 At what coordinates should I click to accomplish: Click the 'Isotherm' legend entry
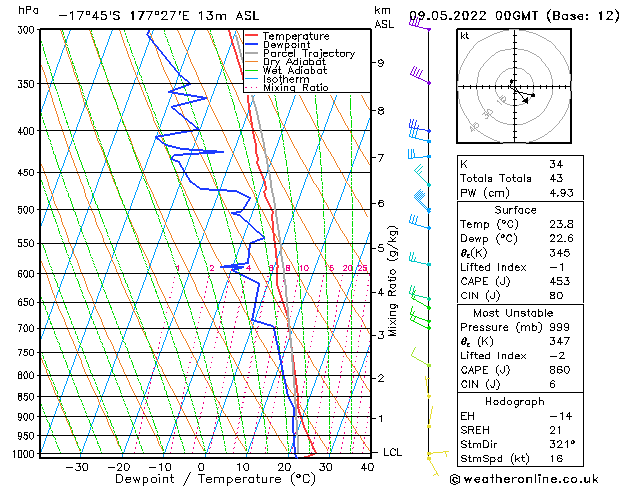coord(286,79)
